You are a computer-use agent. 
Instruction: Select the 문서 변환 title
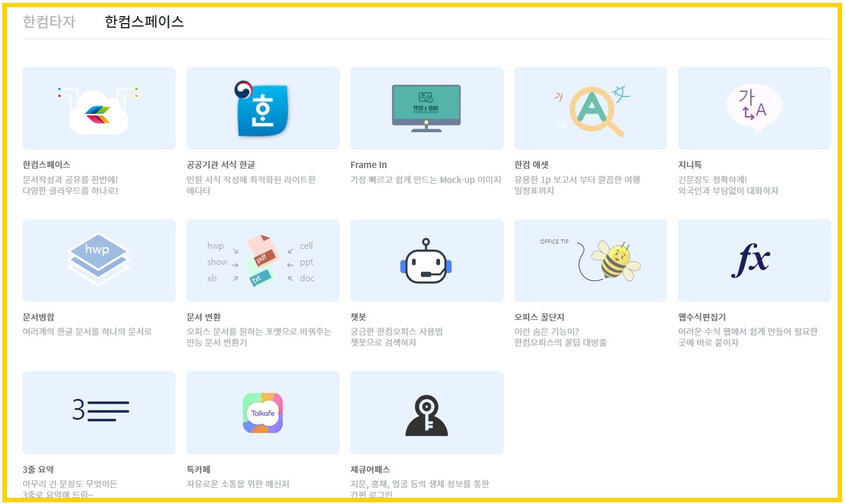click(203, 317)
